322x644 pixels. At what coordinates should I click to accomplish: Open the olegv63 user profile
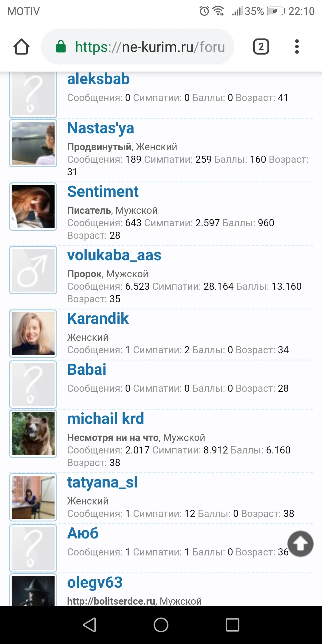coord(95,583)
